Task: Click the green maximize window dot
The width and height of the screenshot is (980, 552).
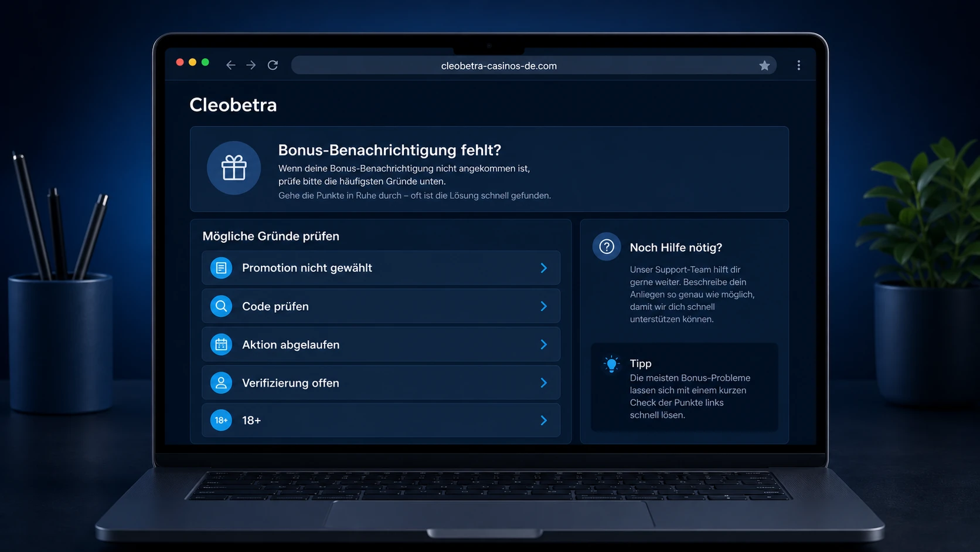Action: (x=205, y=62)
